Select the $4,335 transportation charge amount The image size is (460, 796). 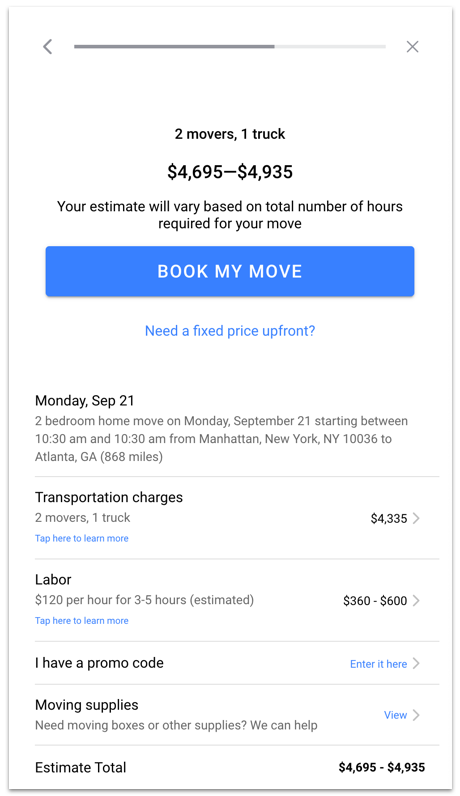click(x=389, y=518)
